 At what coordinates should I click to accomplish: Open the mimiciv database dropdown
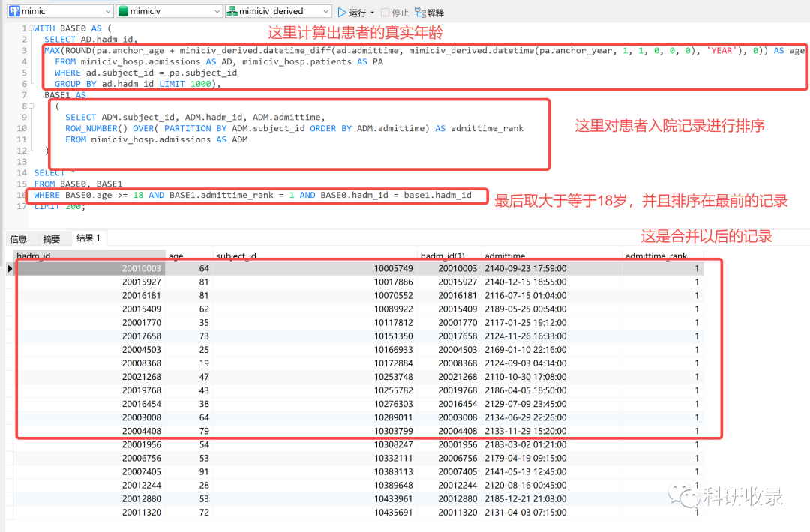(x=169, y=11)
